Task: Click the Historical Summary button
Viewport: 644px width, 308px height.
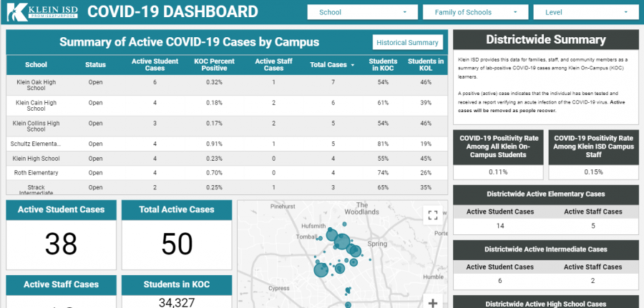Action: (407, 42)
